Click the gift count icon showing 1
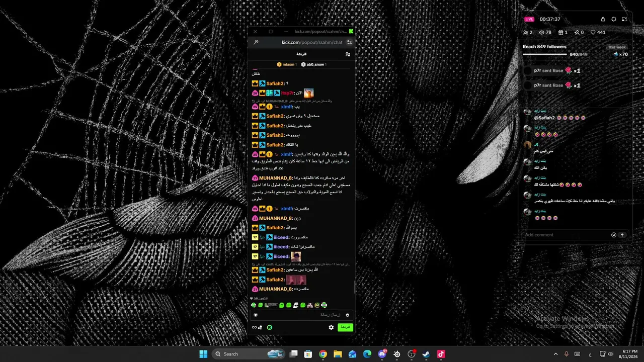This screenshot has width=644, height=362. click(562, 32)
